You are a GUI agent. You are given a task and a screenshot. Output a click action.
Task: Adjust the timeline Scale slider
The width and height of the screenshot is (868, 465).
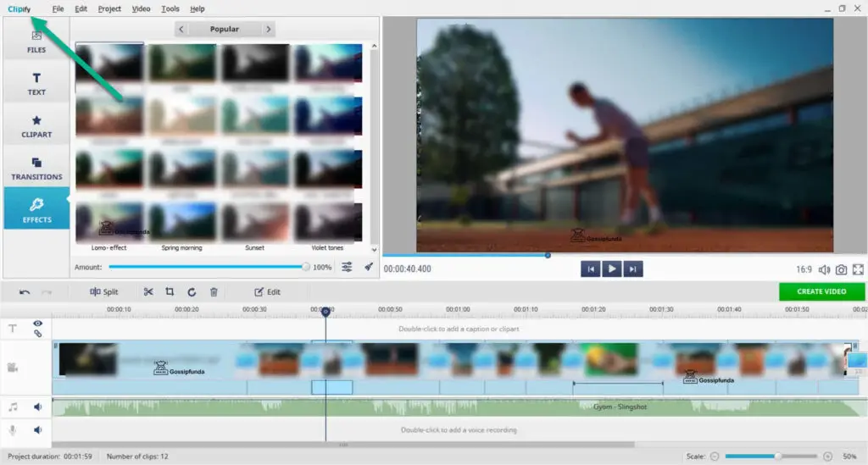771,457
